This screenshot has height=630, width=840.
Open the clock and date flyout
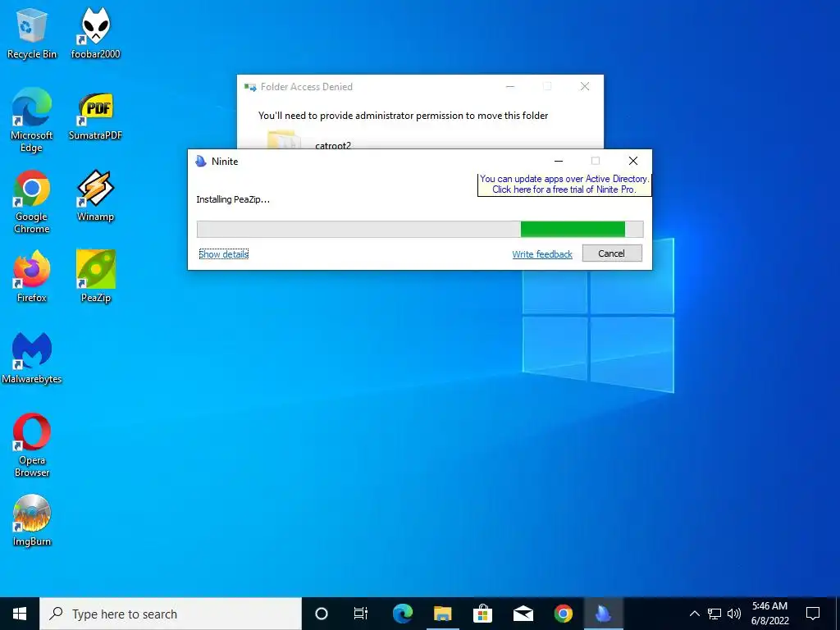[x=769, y=614]
